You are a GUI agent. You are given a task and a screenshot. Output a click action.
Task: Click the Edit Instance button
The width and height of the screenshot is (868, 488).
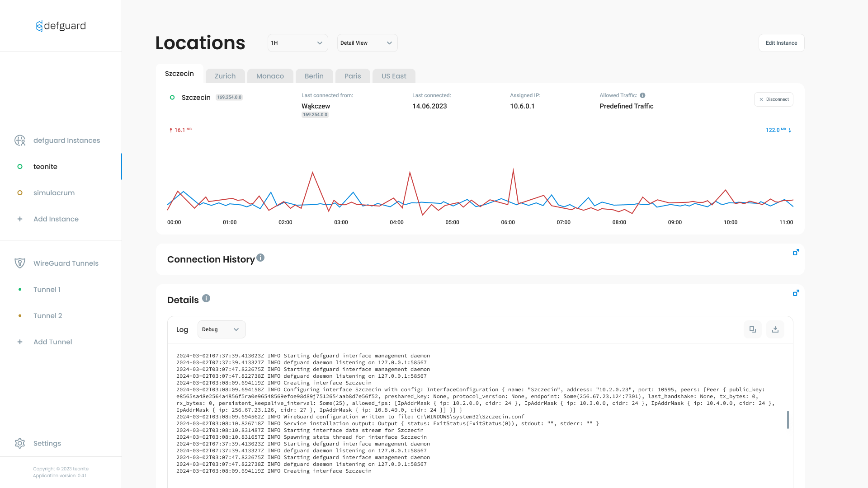(782, 43)
